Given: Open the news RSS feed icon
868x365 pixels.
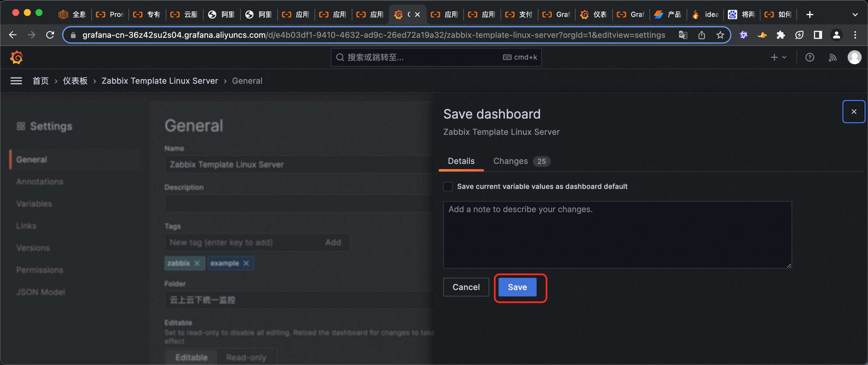Looking at the screenshot, I should [x=832, y=57].
